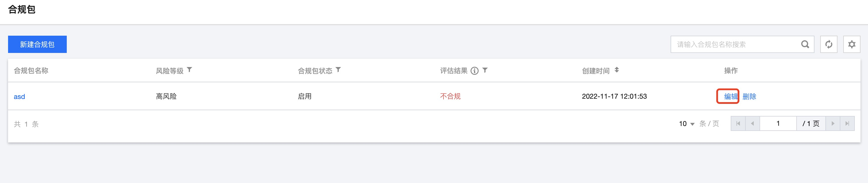Go to previous page arrow
This screenshot has width=868, height=183.
click(752, 124)
